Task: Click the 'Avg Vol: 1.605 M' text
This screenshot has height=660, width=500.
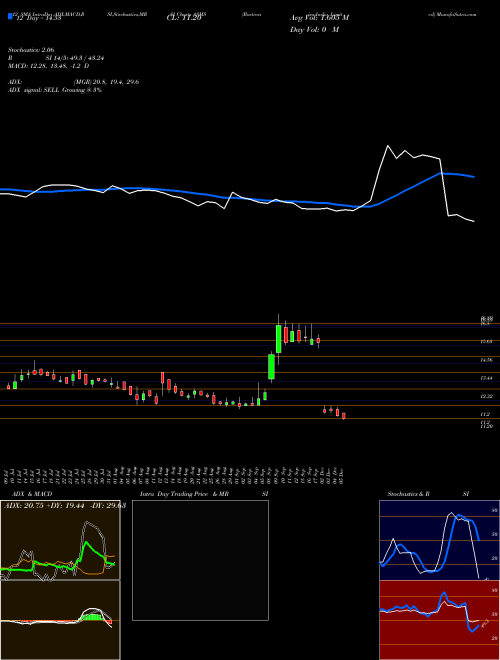Action: pos(319,18)
